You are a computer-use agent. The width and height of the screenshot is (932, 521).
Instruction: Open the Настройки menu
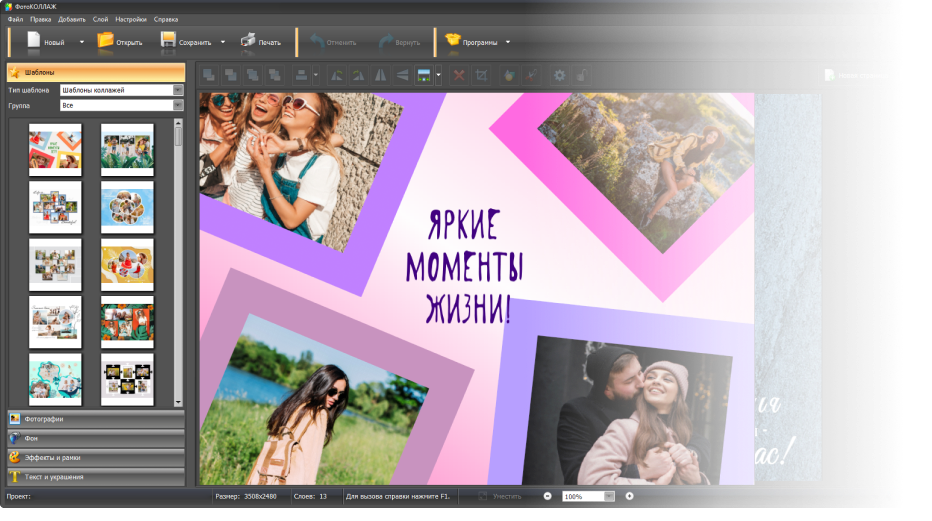point(129,19)
